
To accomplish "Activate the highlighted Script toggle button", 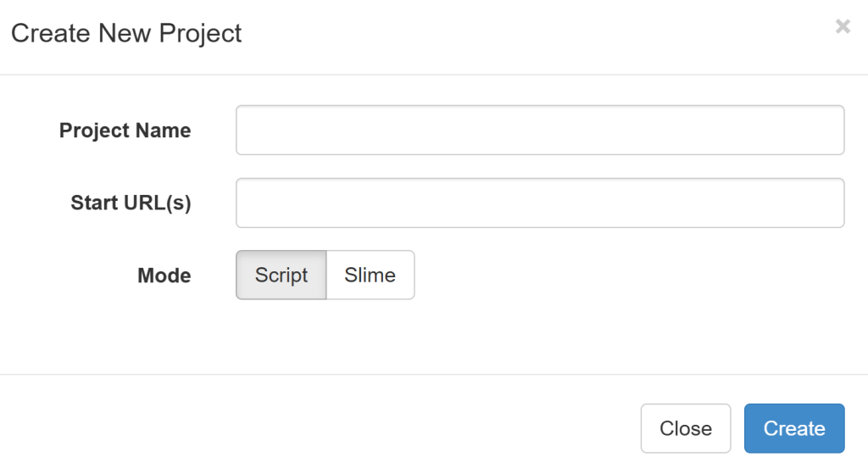I will pyautogui.click(x=281, y=276).
